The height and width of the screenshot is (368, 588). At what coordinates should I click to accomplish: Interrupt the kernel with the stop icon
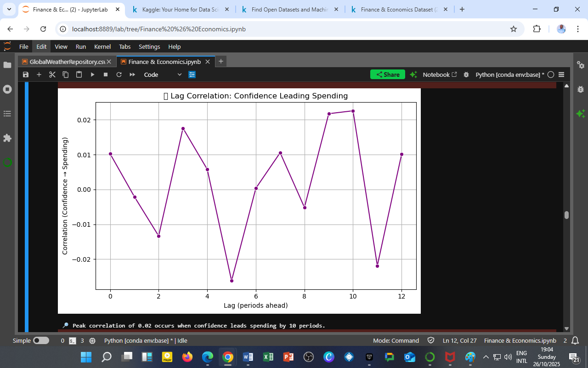106,74
